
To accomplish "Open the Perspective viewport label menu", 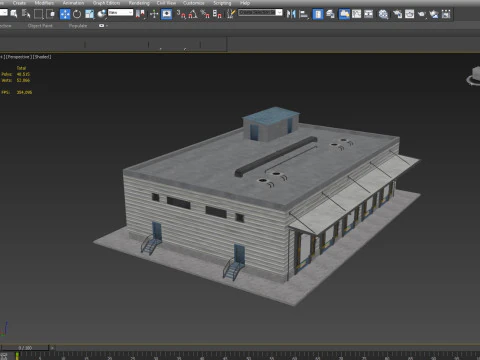I will 19,57.
